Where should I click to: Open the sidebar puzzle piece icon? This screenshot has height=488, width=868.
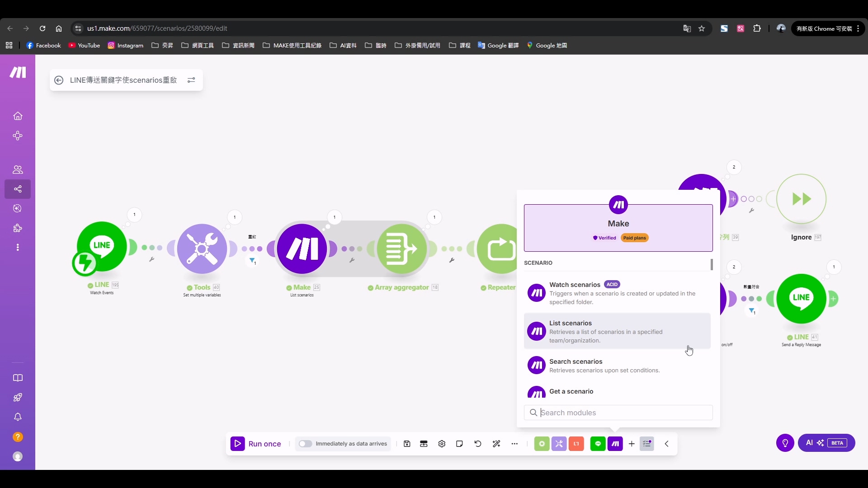tap(18, 228)
